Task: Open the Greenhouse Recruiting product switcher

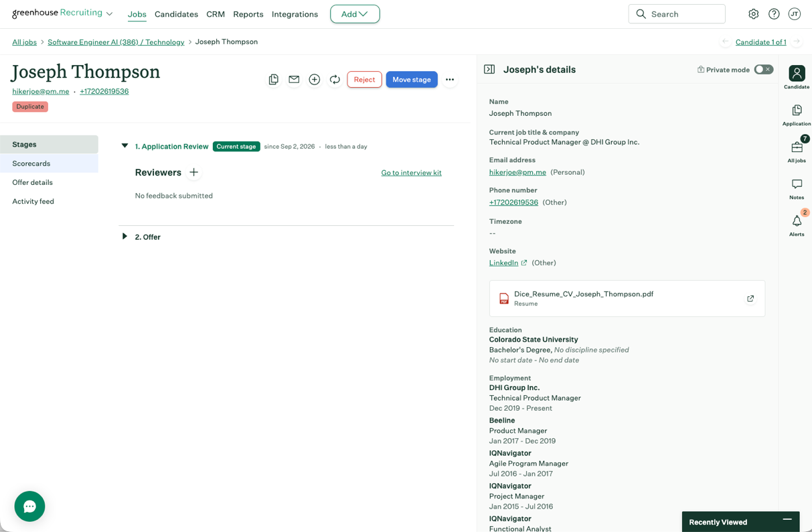Action: (x=62, y=13)
